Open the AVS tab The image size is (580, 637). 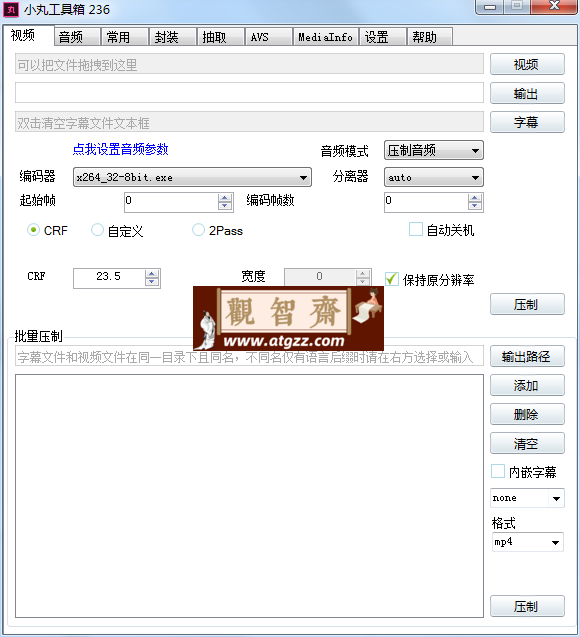coord(268,37)
